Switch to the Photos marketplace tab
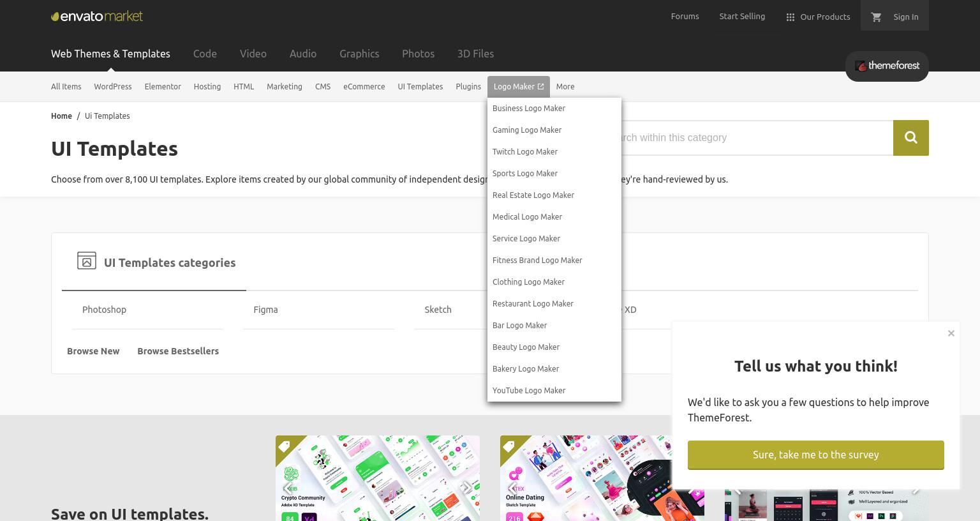Viewport: 980px width, 521px height. coord(418,54)
